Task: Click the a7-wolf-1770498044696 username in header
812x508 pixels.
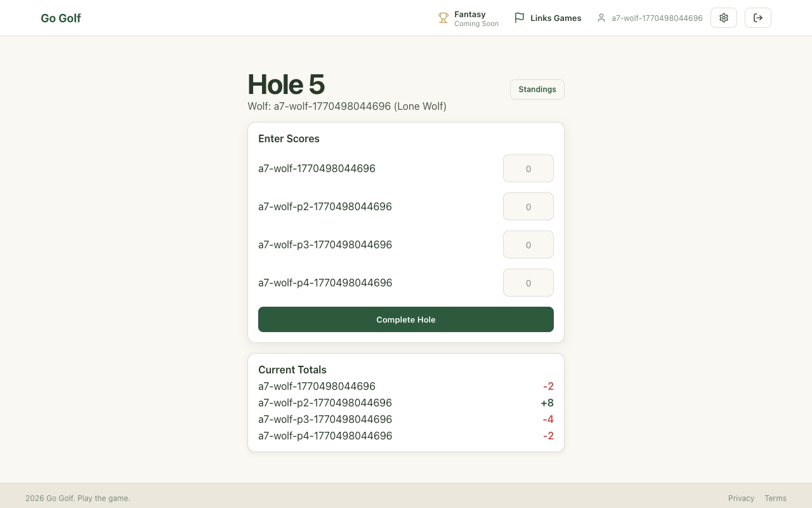Action: click(x=657, y=18)
